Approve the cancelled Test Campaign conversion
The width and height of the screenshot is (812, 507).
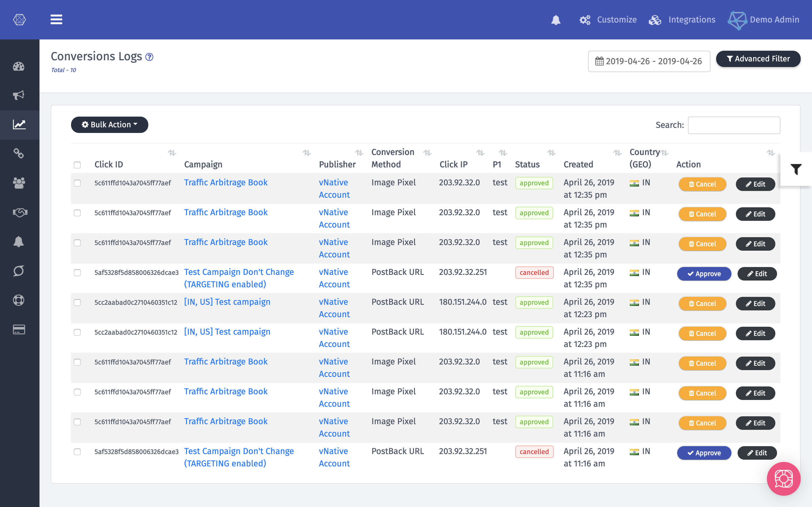704,273
